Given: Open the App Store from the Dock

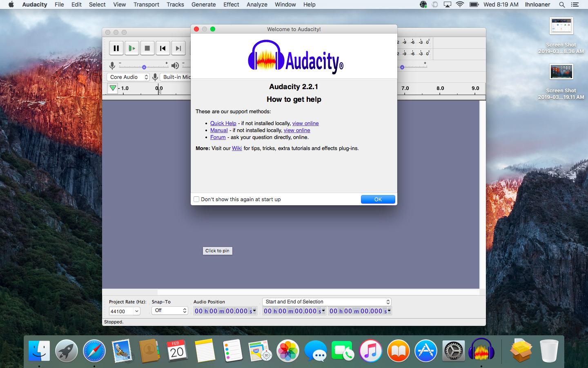Looking at the screenshot, I should (426, 351).
